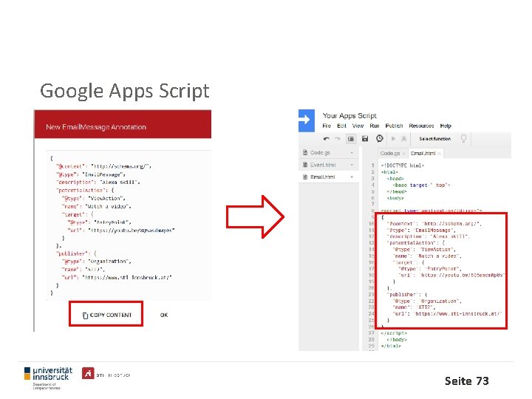Open the Select function dropdown

coord(435,139)
